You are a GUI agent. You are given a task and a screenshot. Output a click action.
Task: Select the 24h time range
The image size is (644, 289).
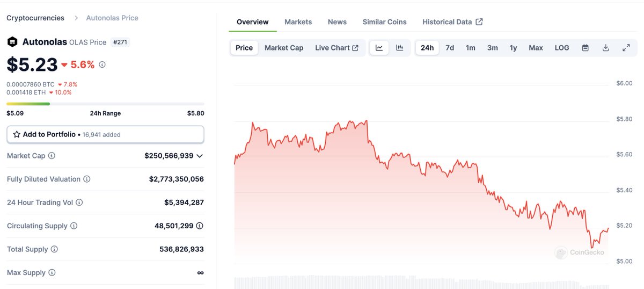pos(427,48)
